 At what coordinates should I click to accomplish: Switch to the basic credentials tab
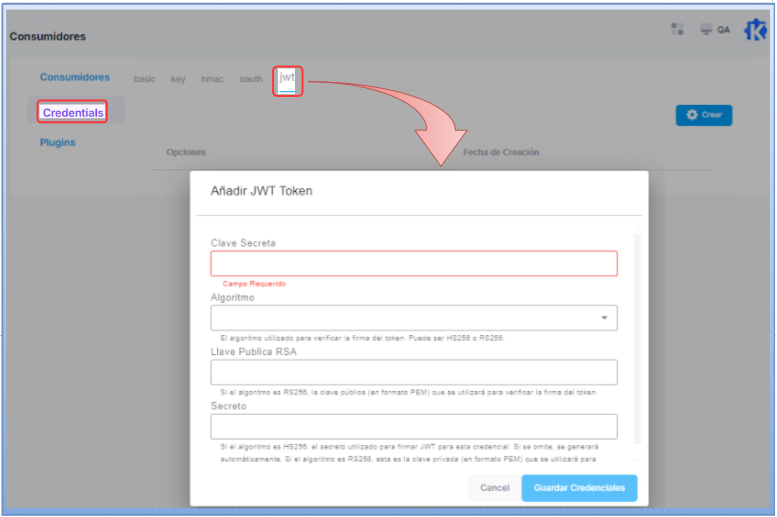click(x=145, y=79)
